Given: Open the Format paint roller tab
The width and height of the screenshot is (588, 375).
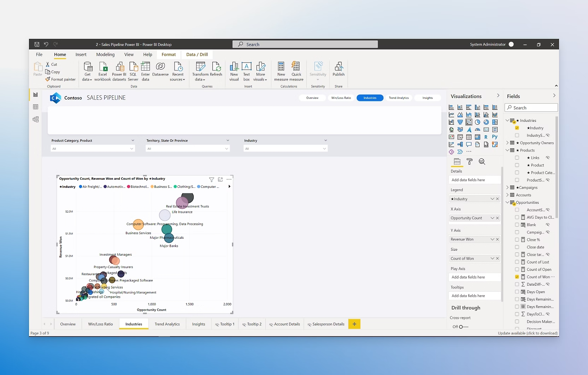Looking at the screenshot, I should (x=469, y=162).
